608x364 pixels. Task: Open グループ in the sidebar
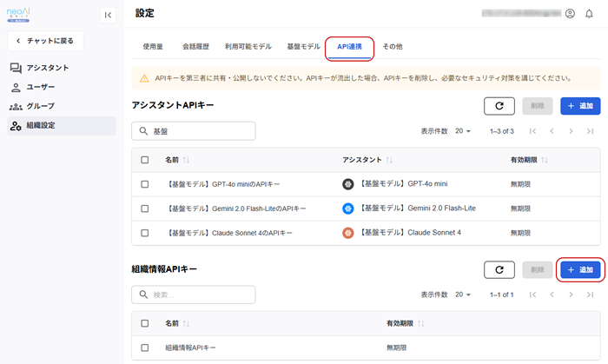point(46,106)
